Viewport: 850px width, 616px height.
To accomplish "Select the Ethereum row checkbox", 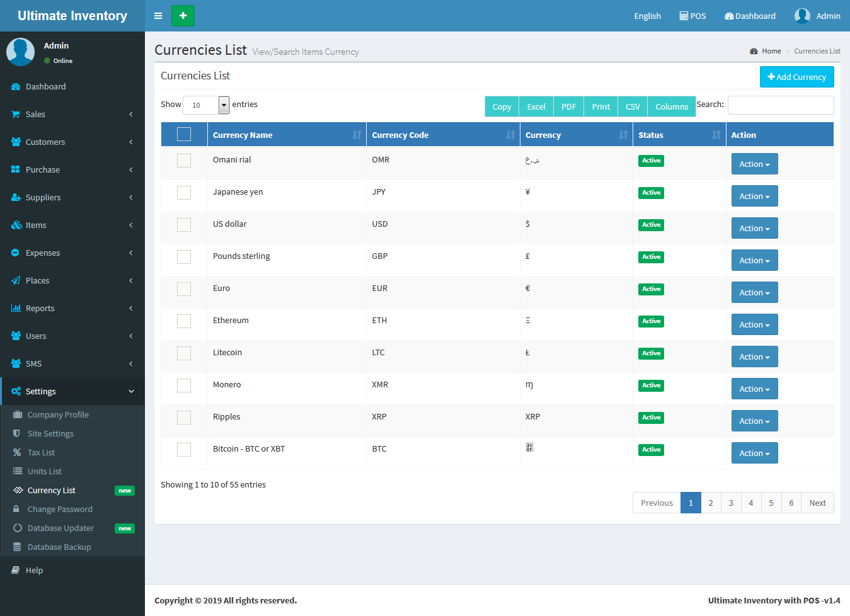I will pyautogui.click(x=184, y=321).
